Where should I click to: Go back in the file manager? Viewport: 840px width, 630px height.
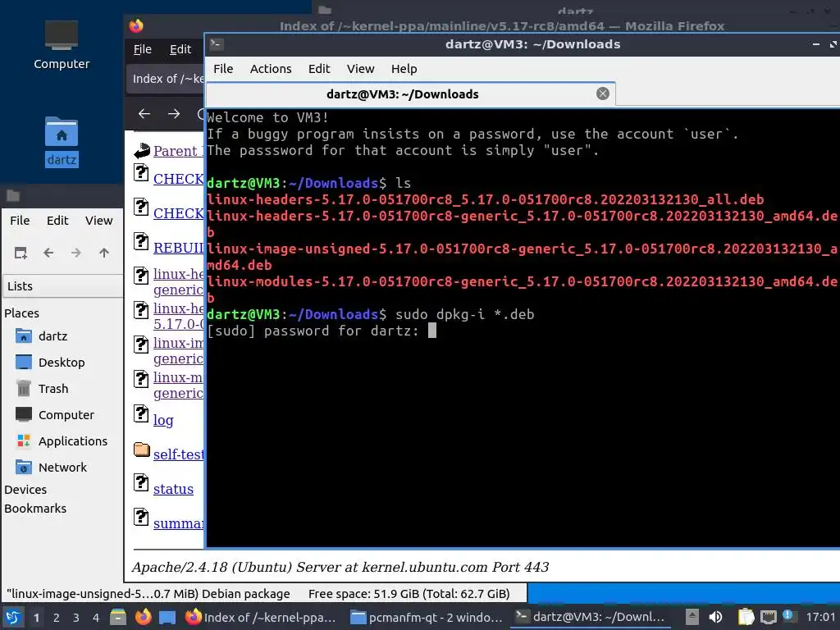48,253
